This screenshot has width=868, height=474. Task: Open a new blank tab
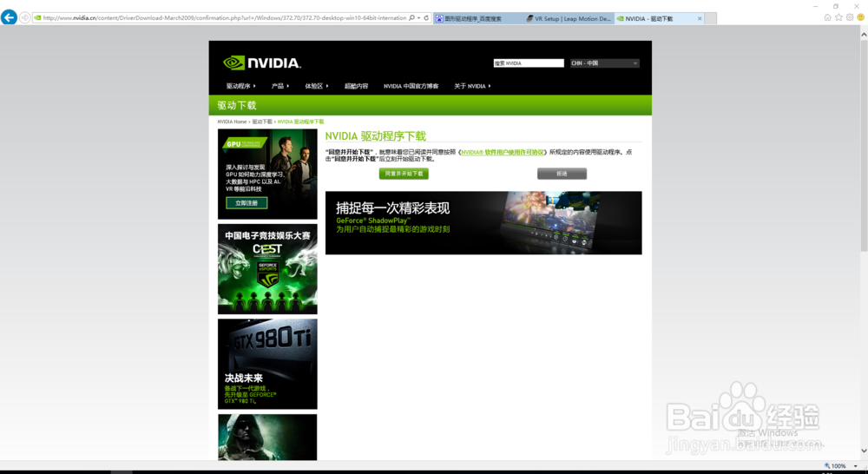tap(711, 18)
